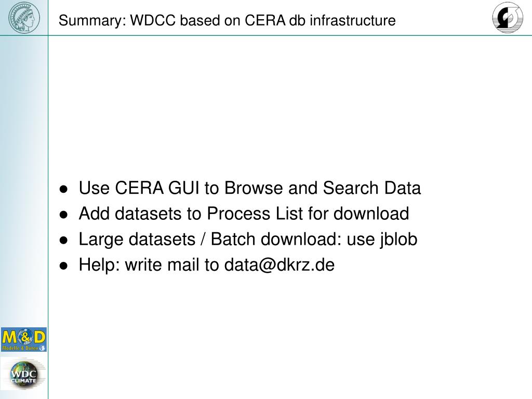Click the 'Large datasets / Batch download' line

pyautogui.click(x=248, y=239)
